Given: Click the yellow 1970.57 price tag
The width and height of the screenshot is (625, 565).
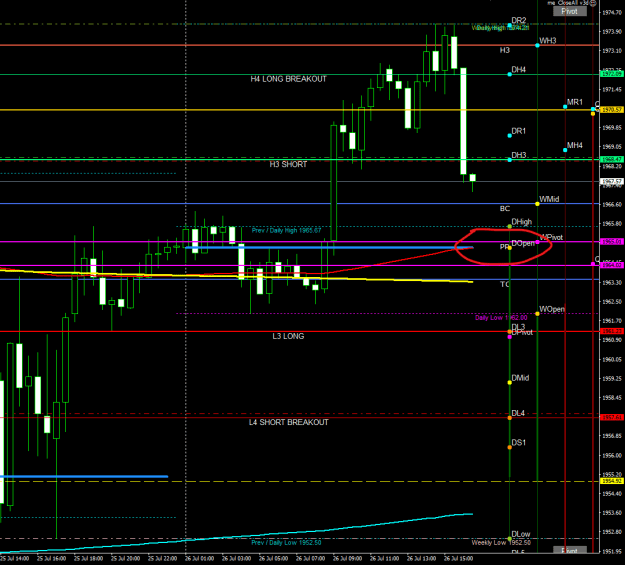Looking at the screenshot, I should click(611, 109).
